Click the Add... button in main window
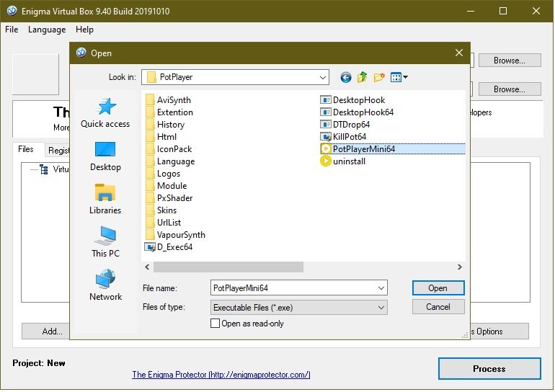Image resolution: width=555 pixels, height=392 pixels. pos(46,331)
